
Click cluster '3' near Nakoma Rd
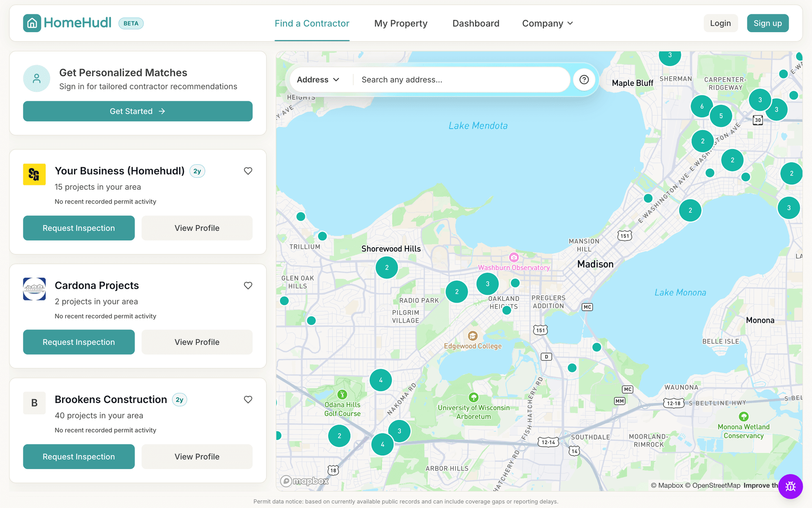point(399,431)
